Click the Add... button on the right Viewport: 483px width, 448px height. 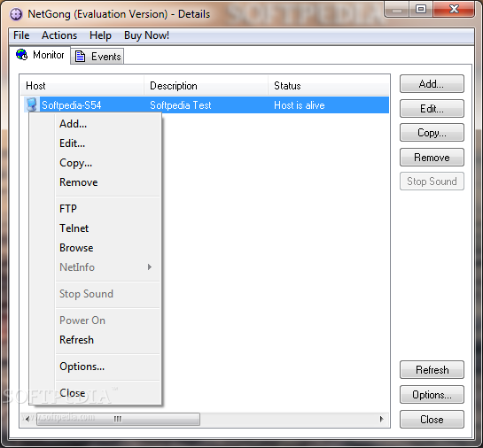432,84
